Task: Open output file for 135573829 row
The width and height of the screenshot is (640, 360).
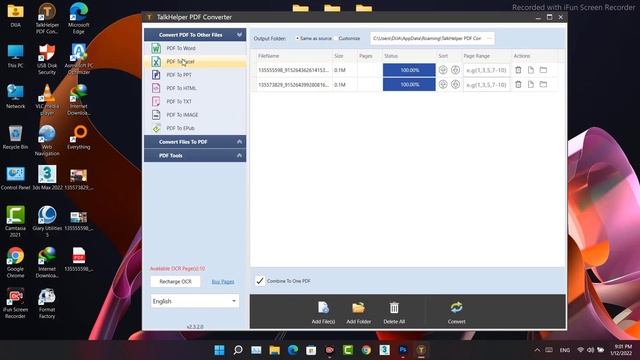Action: tap(531, 84)
